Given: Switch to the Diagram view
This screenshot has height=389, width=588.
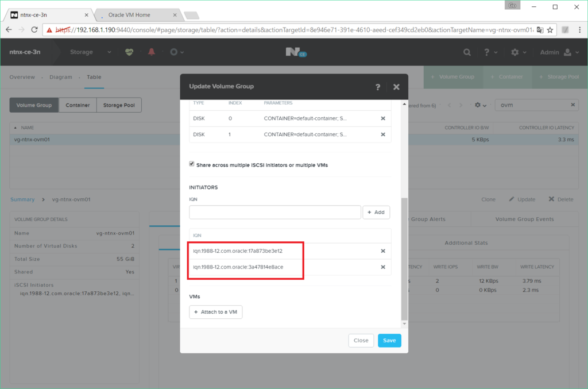Looking at the screenshot, I should pos(61,77).
